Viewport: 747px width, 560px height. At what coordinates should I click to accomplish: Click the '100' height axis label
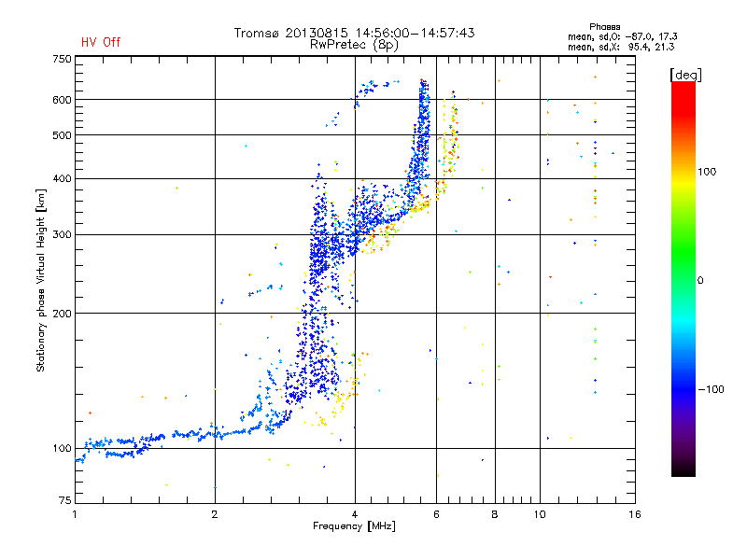[62, 449]
